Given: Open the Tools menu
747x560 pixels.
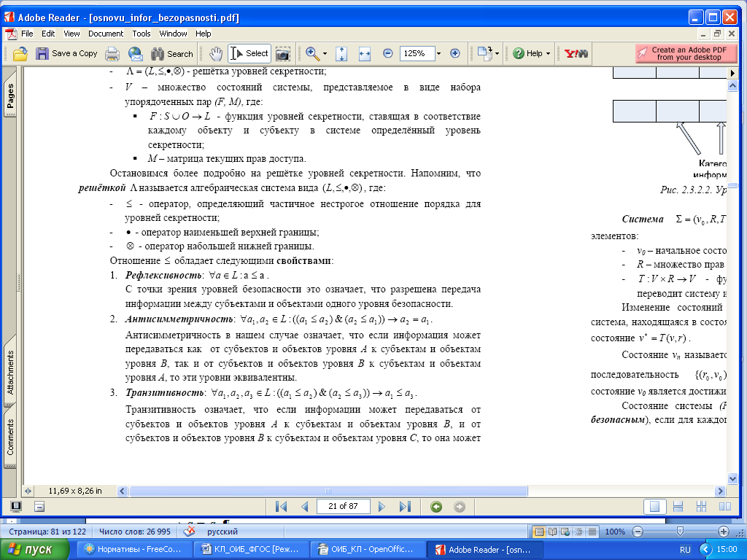Looking at the screenshot, I should (142, 34).
